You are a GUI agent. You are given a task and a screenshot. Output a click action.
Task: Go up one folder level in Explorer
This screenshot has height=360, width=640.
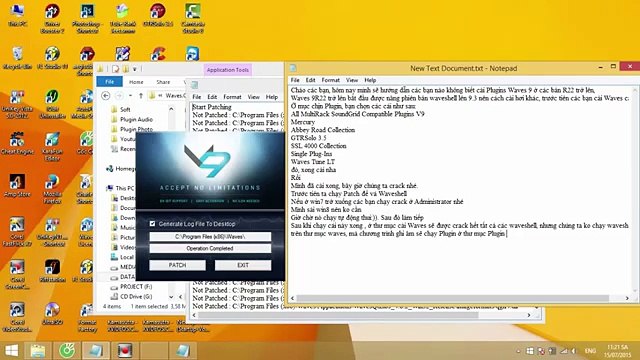pyautogui.click(x=141, y=96)
